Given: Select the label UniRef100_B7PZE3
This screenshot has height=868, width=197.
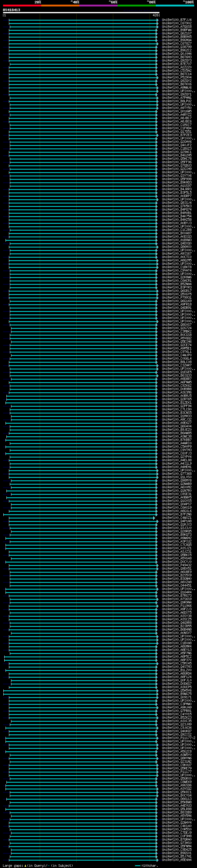Looking at the screenshot, I should click(x=176, y=135).
